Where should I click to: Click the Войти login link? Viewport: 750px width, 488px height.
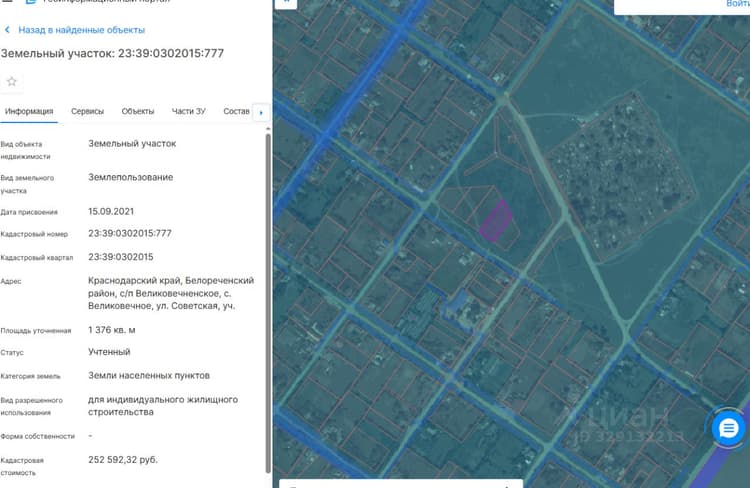[738, 4]
